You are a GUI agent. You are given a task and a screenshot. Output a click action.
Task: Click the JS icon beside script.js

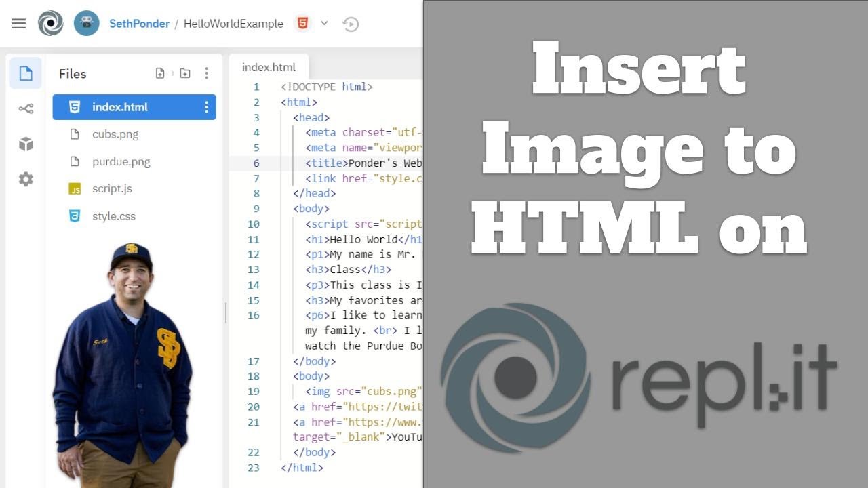tap(75, 189)
